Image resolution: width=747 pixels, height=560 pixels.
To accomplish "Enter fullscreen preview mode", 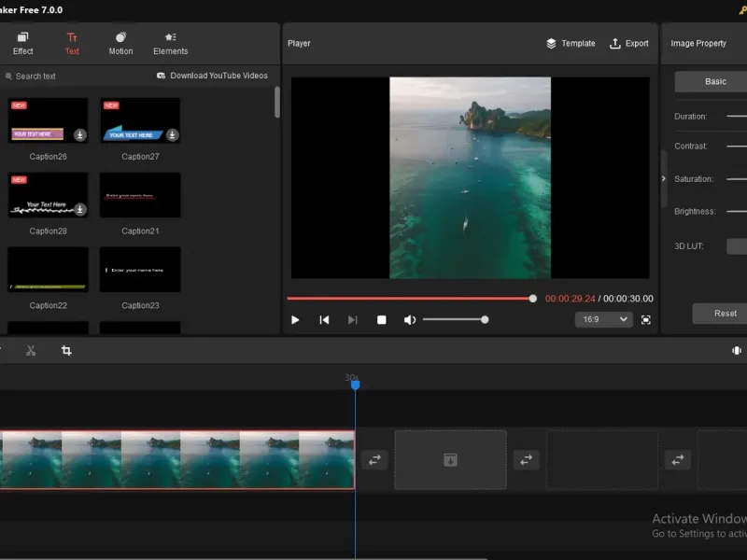I will coord(646,319).
